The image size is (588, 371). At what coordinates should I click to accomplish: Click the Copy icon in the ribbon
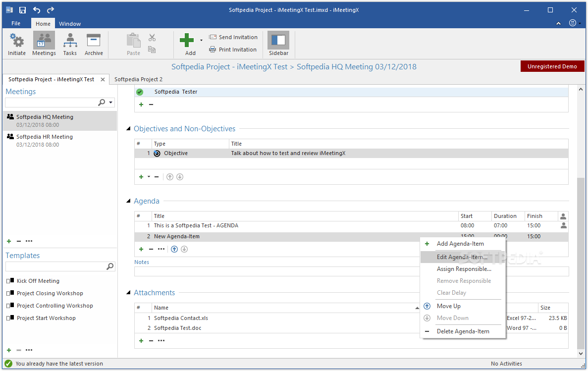pyautogui.click(x=152, y=50)
